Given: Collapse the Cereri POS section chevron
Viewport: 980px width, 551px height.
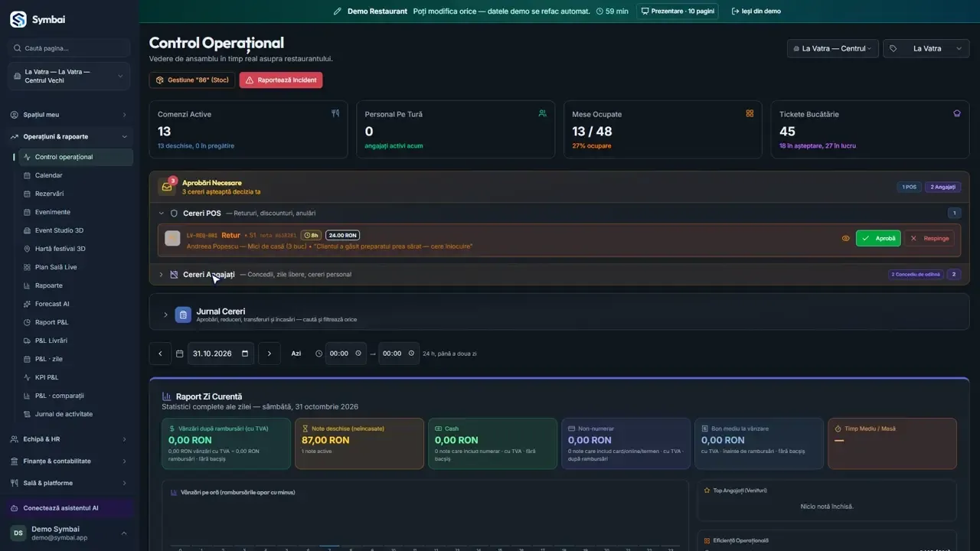Looking at the screenshot, I should (162, 214).
